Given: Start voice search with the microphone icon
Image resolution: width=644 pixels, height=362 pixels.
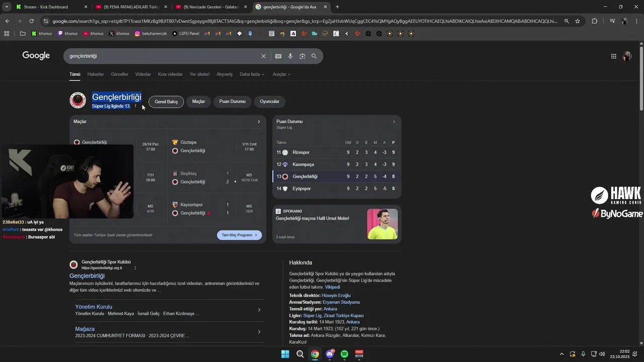Looking at the screenshot, I should (290, 56).
